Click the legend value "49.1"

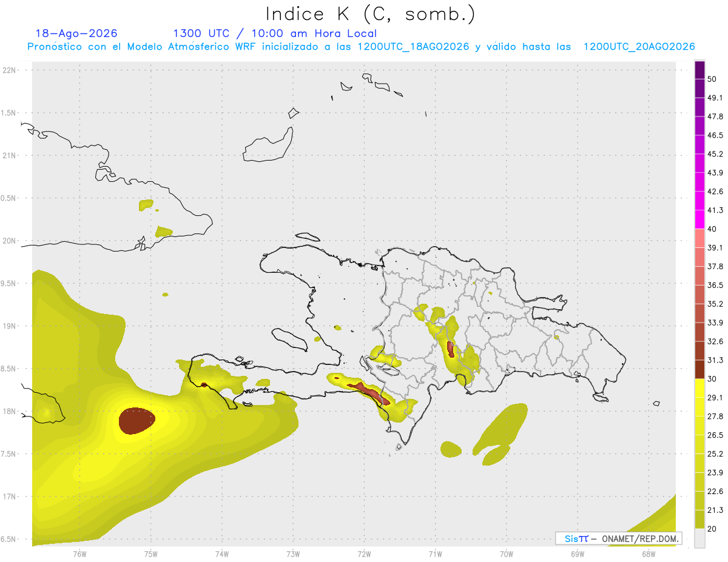[x=715, y=98]
